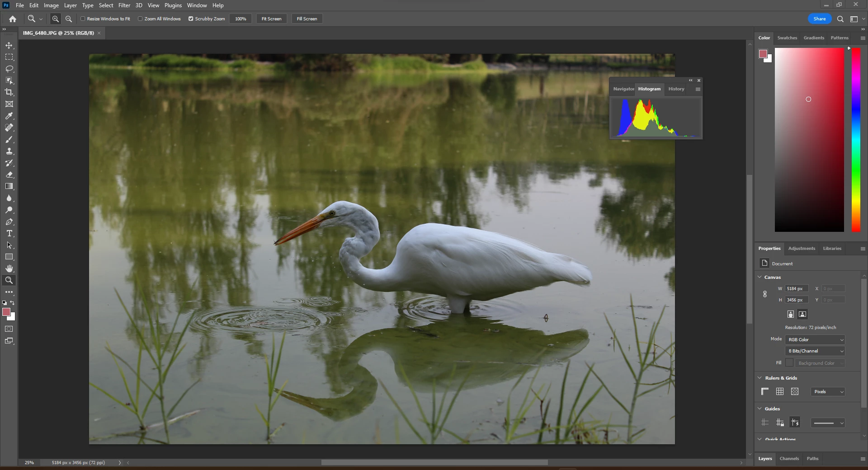
Task: Select the Spot Healing Brush tool
Action: (x=9, y=128)
